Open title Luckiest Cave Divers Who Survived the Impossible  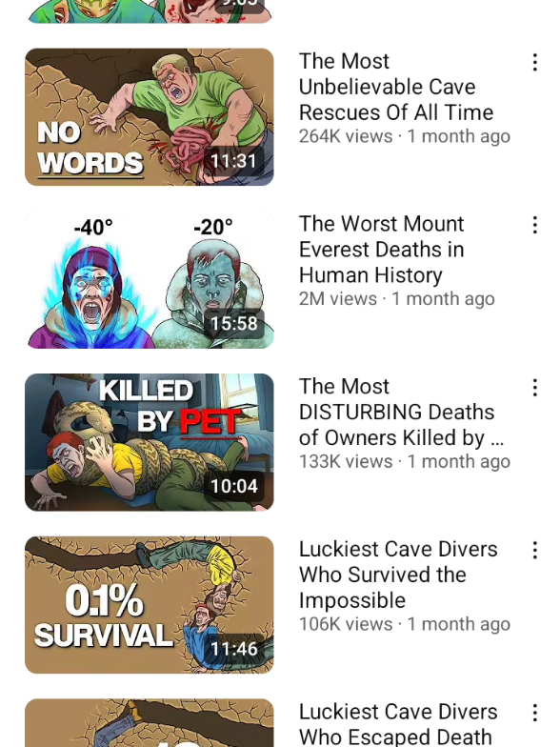point(398,575)
